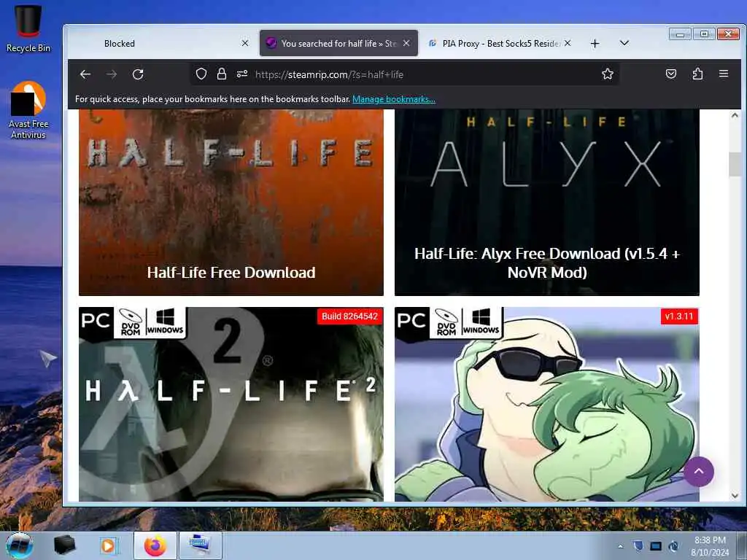Click the PC label on Half-Life 2 card
Viewport: 747px width, 560px height.
tap(96, 321)
